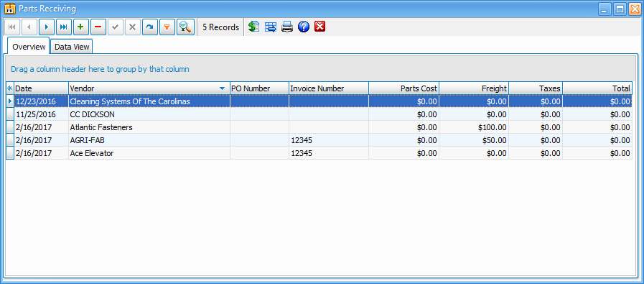The width and height of the screenshot is (644, 284).
Task: Click the red X exit toolbar icon
Action: coord(319,27)
